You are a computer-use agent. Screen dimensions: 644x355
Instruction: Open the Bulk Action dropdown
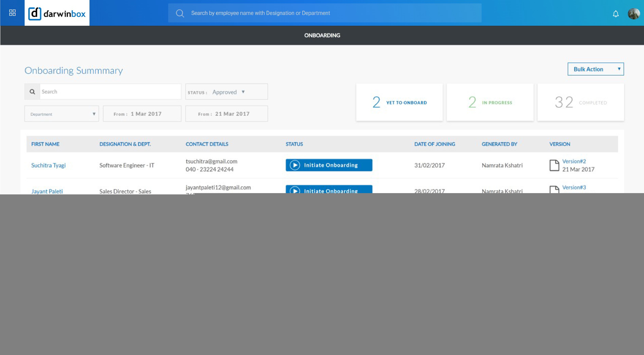(x=596, y=69)
